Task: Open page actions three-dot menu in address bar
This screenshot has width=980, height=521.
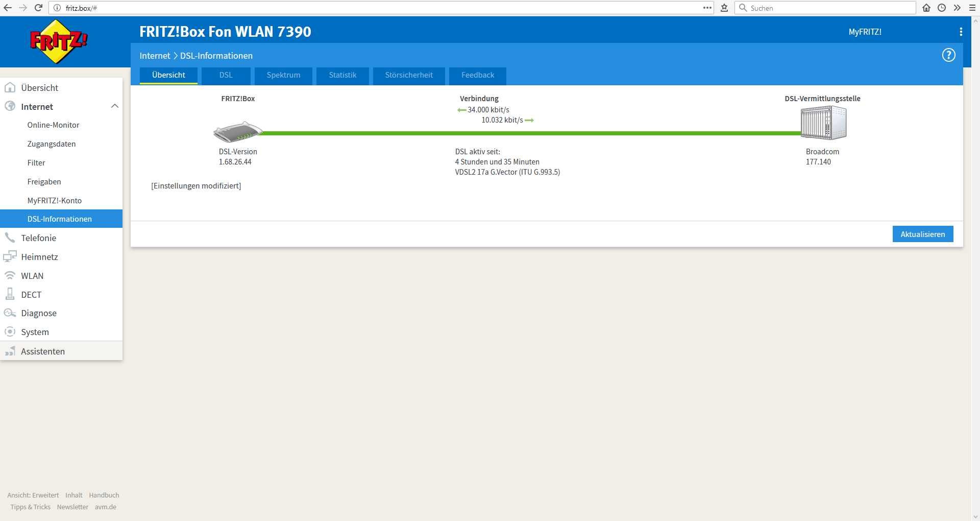Action: [707, 8]
